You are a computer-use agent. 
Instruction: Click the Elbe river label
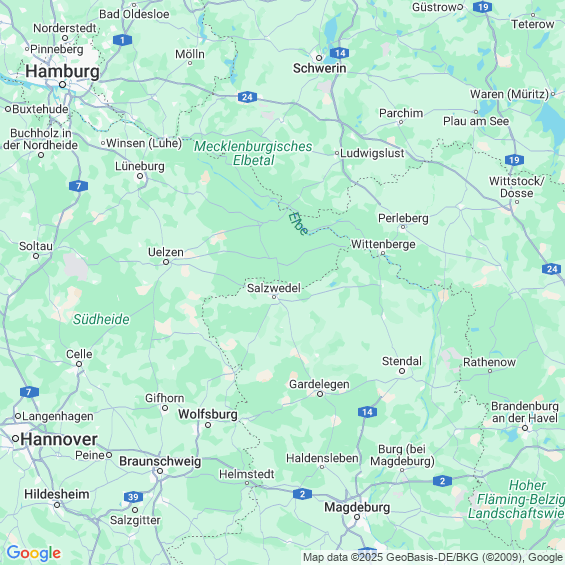(298, 224)
